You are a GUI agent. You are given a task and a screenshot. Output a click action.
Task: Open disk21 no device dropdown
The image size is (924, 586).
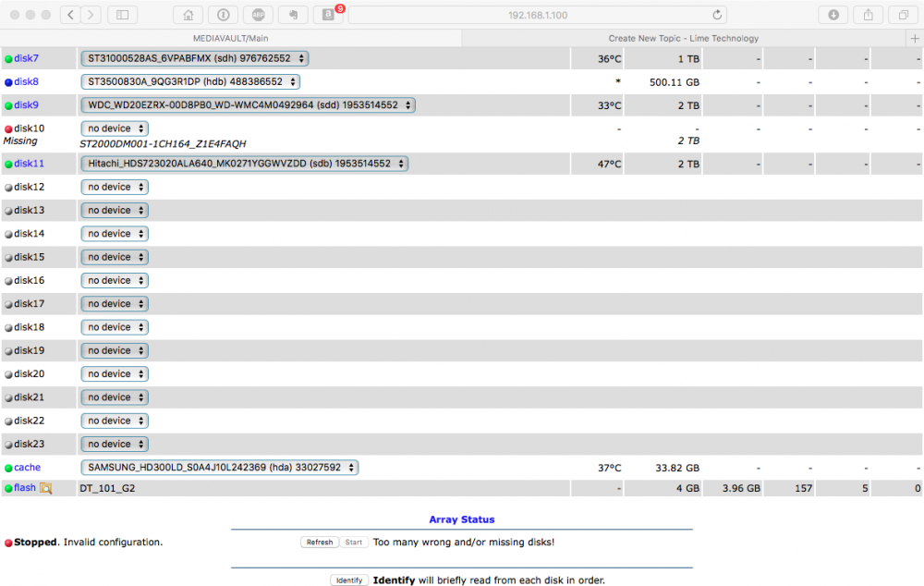click(115, 397)
